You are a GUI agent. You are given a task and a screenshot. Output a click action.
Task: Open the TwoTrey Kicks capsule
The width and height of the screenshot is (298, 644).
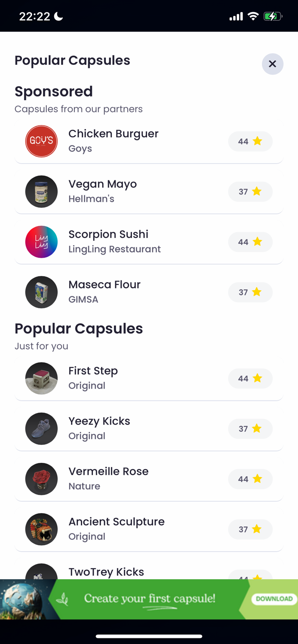click(106, 572)
